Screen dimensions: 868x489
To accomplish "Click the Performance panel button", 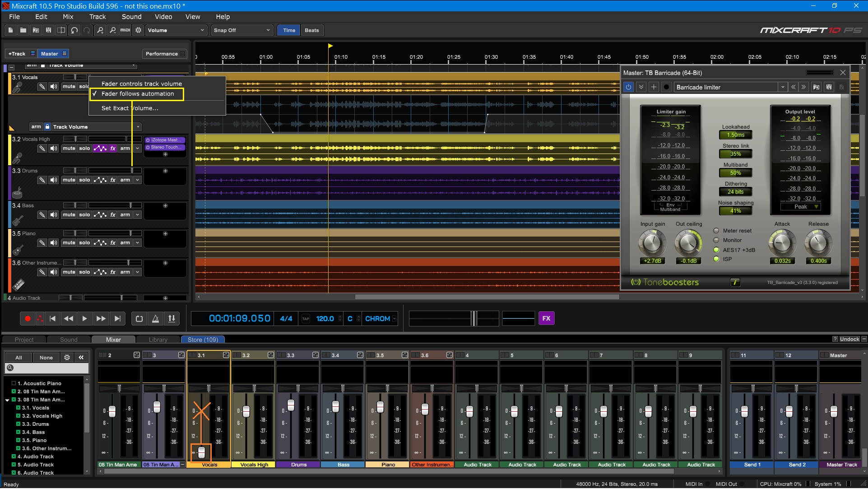I will 165,54.
